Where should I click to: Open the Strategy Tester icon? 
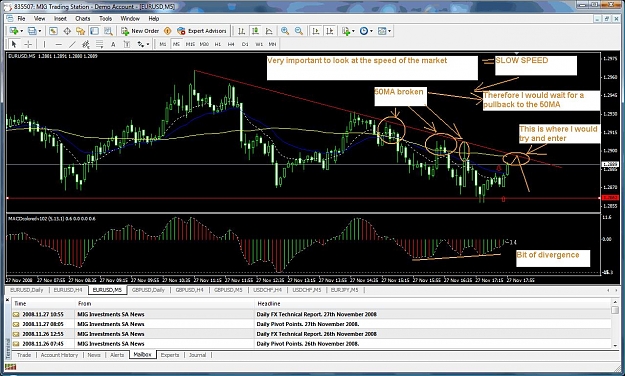pos(108,31)
